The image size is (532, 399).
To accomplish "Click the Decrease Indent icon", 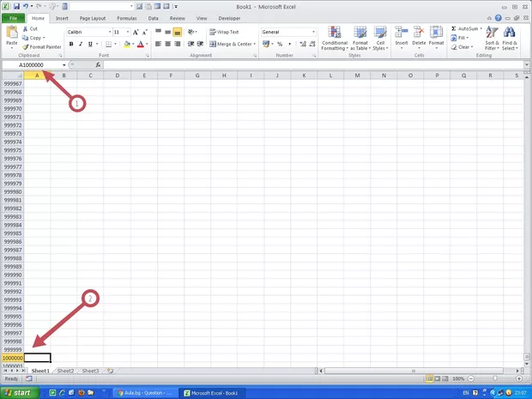I will coord(191,44).
